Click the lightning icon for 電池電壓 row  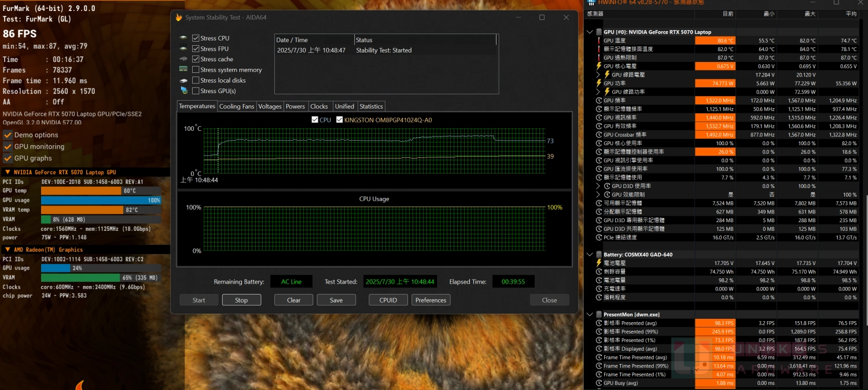pyautogui.click(x=599, y=263)
